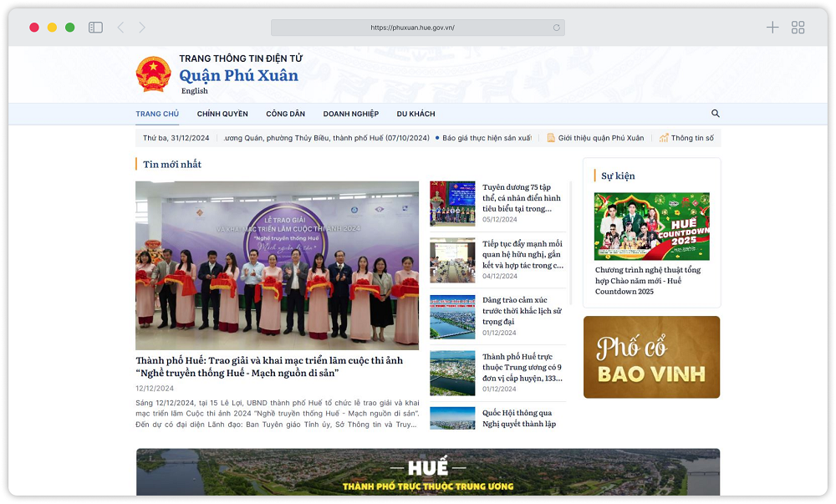Viewport: 836px width, 504px height.
Task: Toggle the browser sidebar panel icon
Action: pos(95,28)
